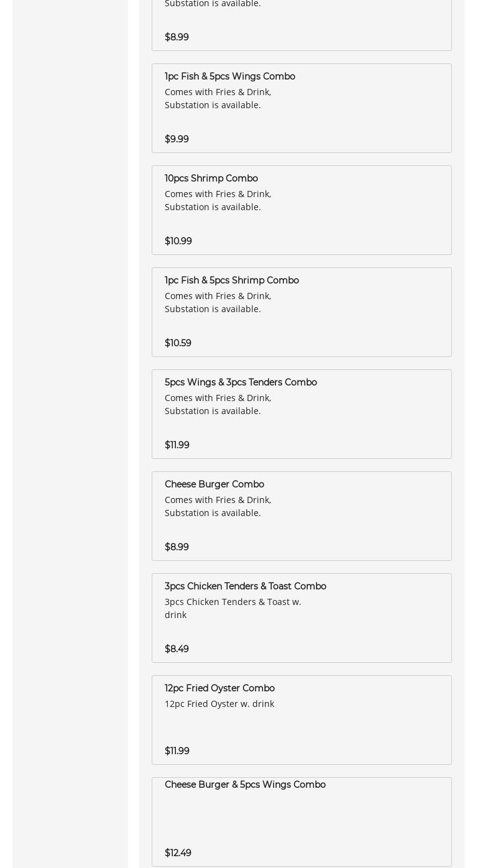Open the 1pc Fish & 5pcs Wings Combo item

[229, 76]
